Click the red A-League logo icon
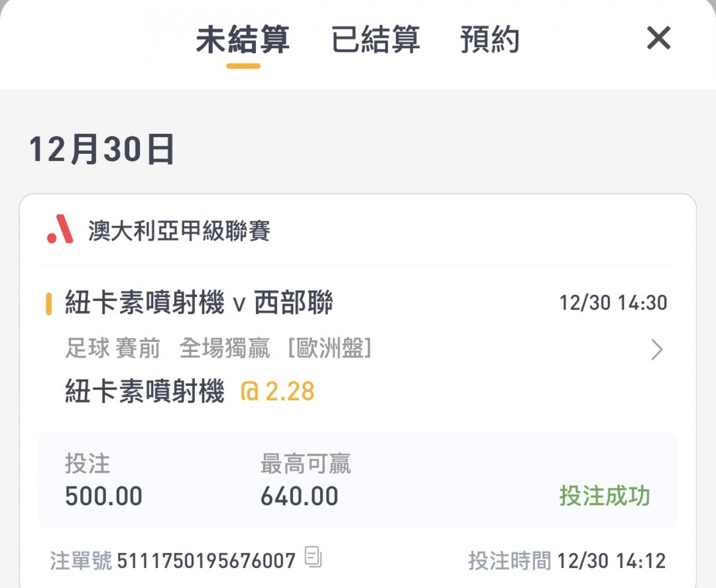The image size is (716, 588). tap(60, 229)
